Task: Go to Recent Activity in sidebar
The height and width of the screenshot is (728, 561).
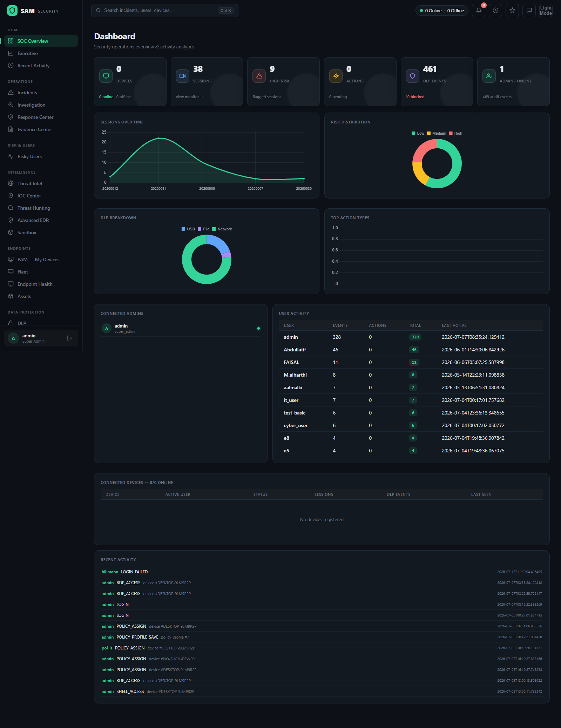Action: click(x=41, y=66)
